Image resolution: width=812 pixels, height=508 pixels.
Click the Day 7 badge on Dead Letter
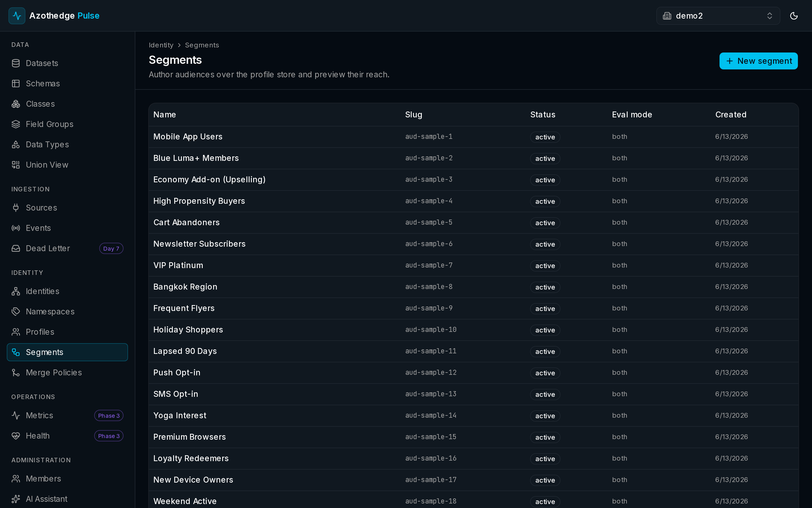pos(111,248)
